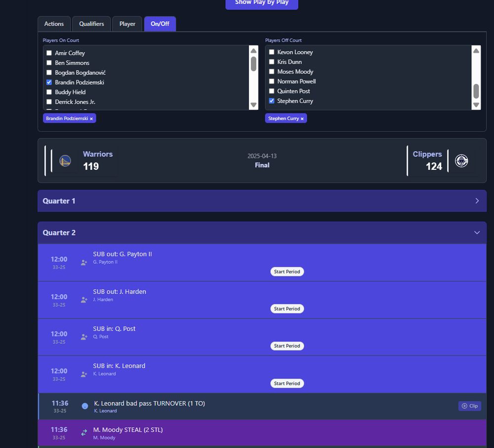This screenshot has width=494, height=448.
Task: Click substitution icon on Q. Post row
Action: pyautogui.click(x=84, y=337)
